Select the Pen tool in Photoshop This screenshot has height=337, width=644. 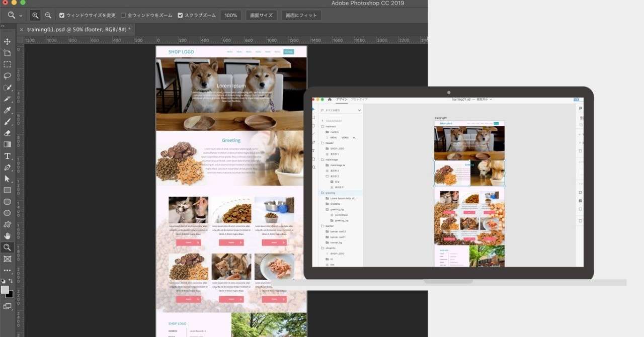click(x=7, y=167)
